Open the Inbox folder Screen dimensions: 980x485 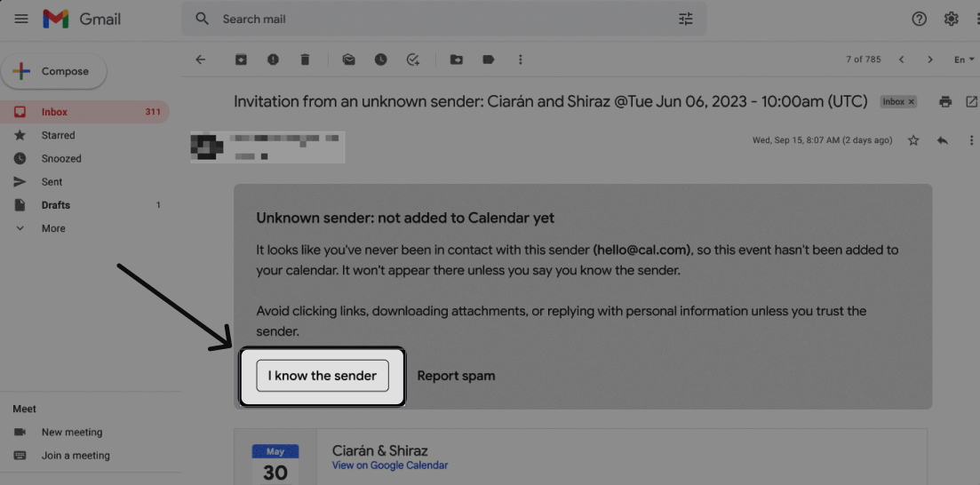pyautogui.click(x=85, y=112)
